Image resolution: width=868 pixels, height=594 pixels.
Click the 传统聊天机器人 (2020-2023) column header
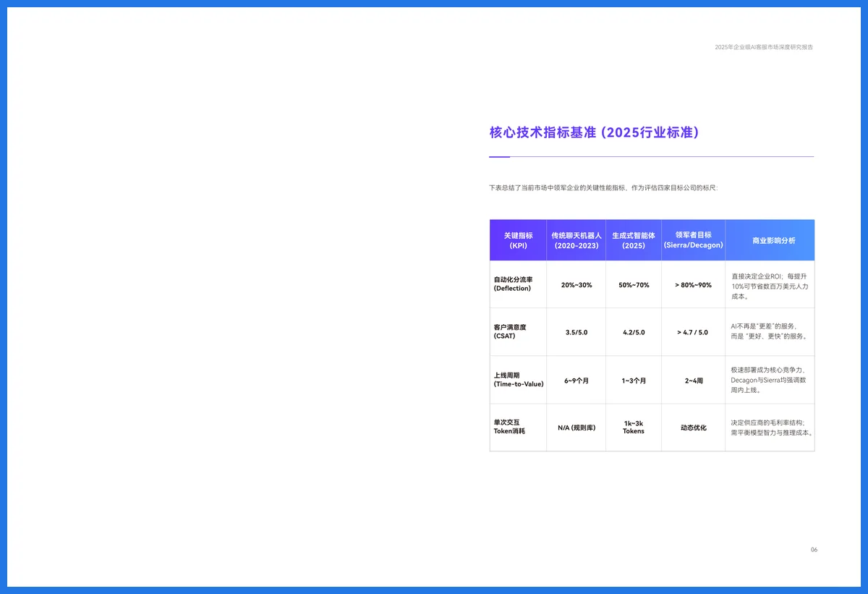tap(576, 239)
